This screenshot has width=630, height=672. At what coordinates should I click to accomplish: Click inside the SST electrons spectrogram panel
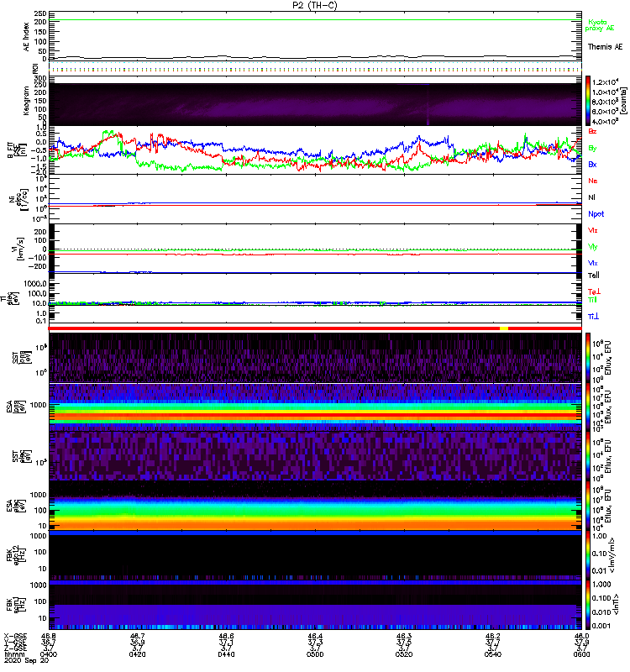(315, 455)
